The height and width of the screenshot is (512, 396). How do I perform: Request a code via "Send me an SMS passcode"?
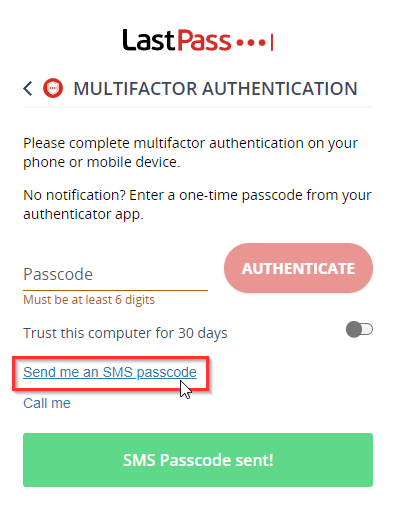(x=110, y=372)
